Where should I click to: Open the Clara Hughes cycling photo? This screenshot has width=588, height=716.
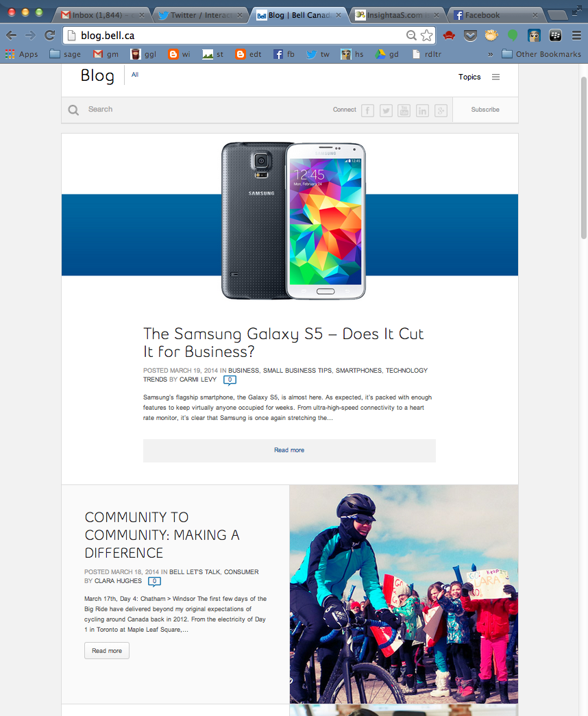(404, 594)
